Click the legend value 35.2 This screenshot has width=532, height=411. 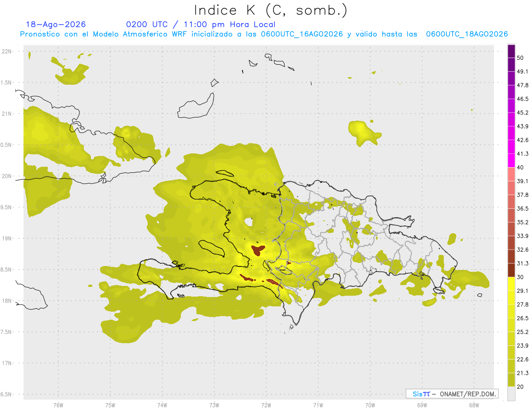(x=523, y=222)
